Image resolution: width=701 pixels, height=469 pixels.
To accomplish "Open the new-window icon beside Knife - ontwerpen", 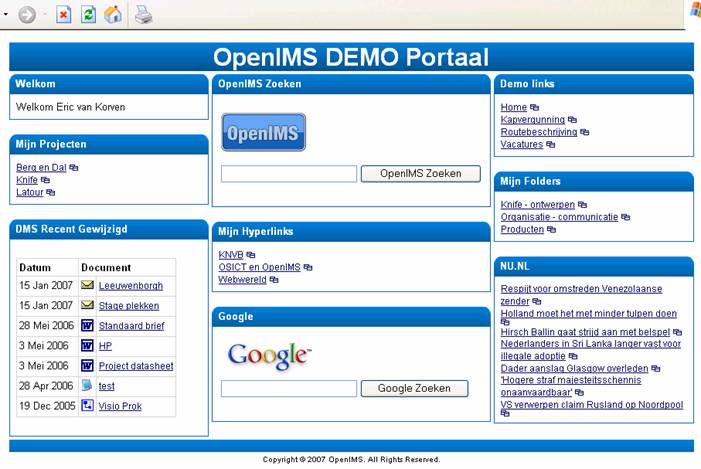I will 582,205.
